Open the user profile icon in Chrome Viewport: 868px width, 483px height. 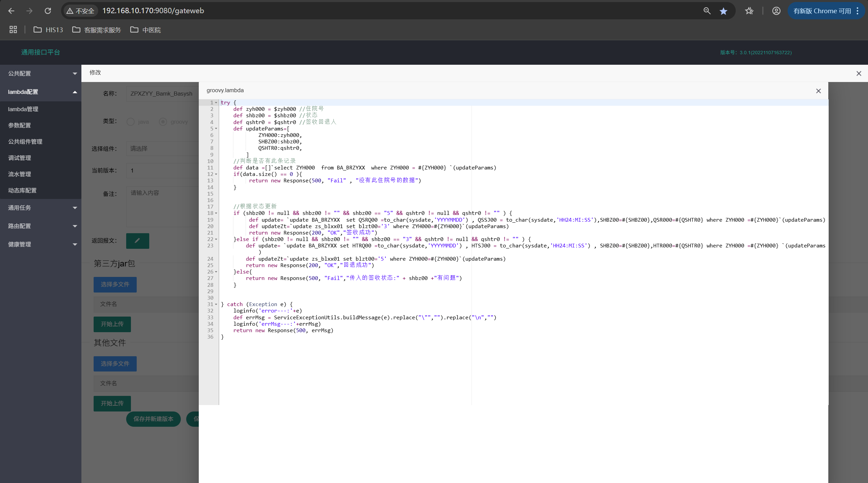click(776, 11)
